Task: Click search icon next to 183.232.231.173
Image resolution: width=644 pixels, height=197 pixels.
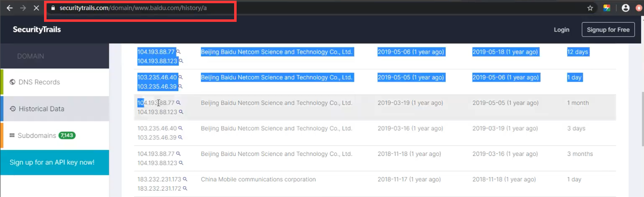Action: [185, 179]
